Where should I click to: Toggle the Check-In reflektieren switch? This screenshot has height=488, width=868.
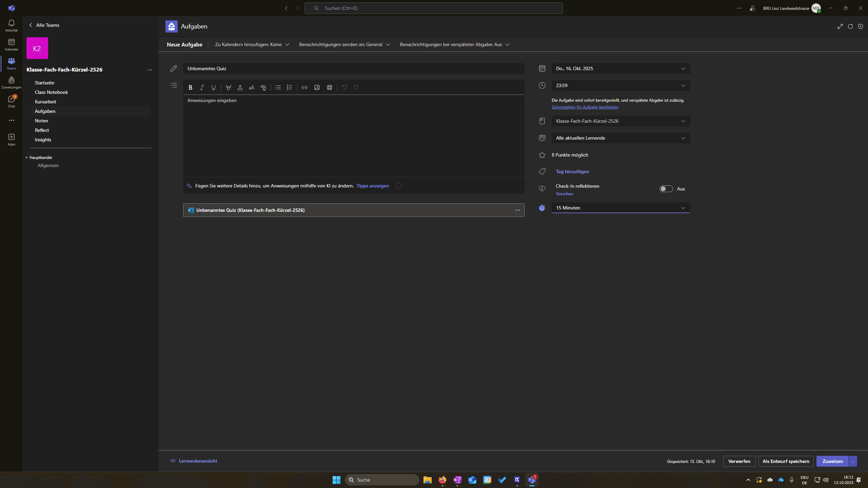click(x=666, y=189)
